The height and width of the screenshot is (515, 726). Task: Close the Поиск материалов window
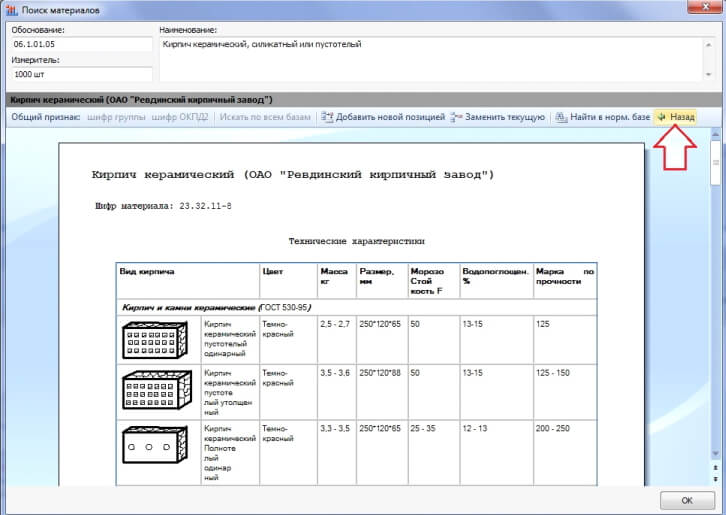[x=705, y=6]
